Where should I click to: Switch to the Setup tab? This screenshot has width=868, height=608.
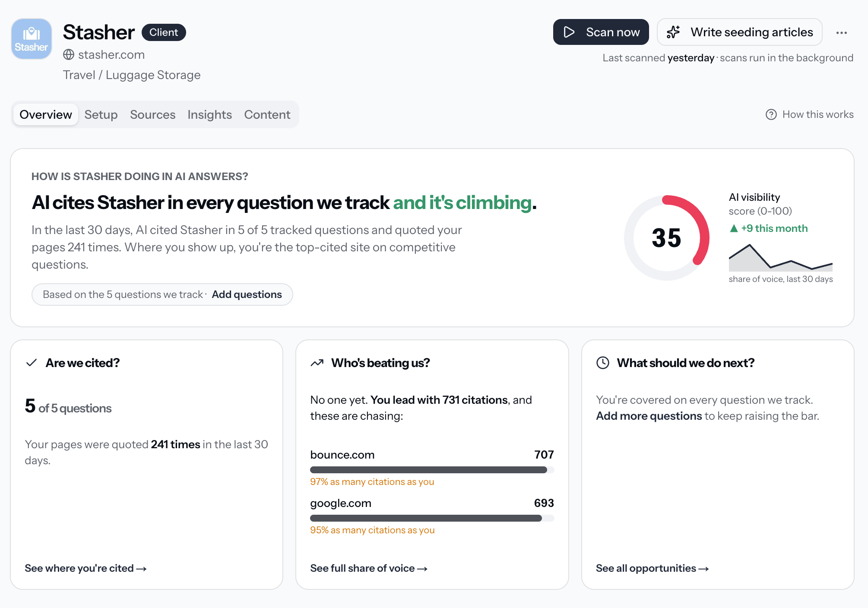pos(101,114)
